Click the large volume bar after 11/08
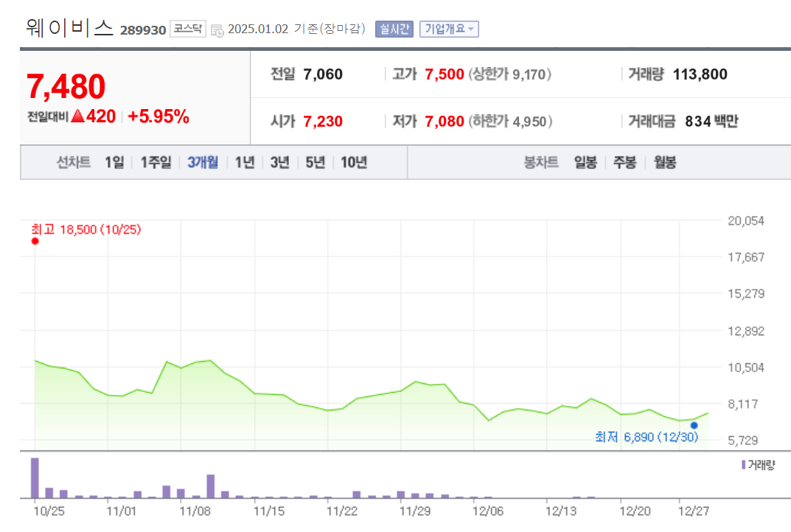The image size is (791, 532). (210, 486)
